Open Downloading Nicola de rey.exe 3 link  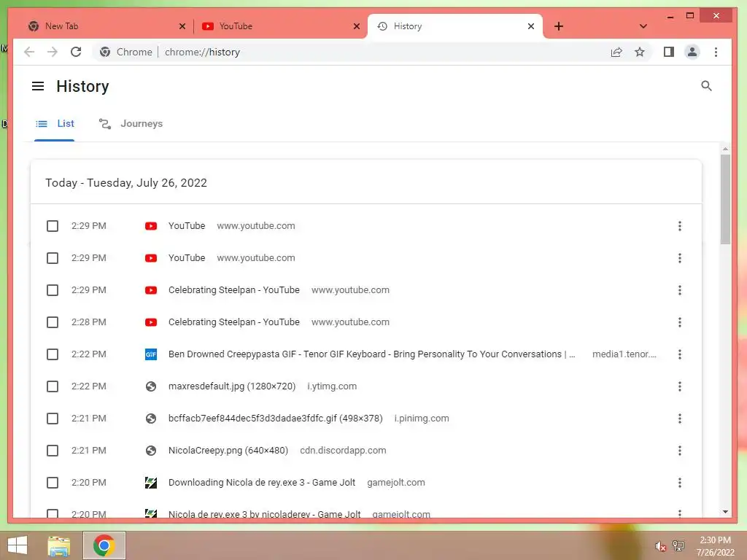coord(262,483)
